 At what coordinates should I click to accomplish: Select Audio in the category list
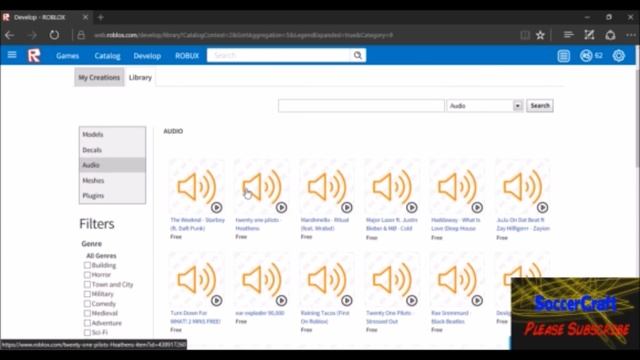click(112, 165)
